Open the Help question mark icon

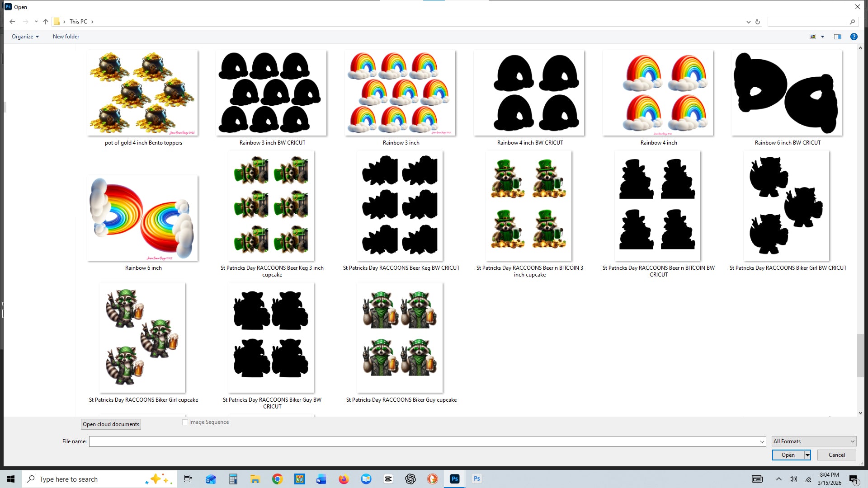854,37
